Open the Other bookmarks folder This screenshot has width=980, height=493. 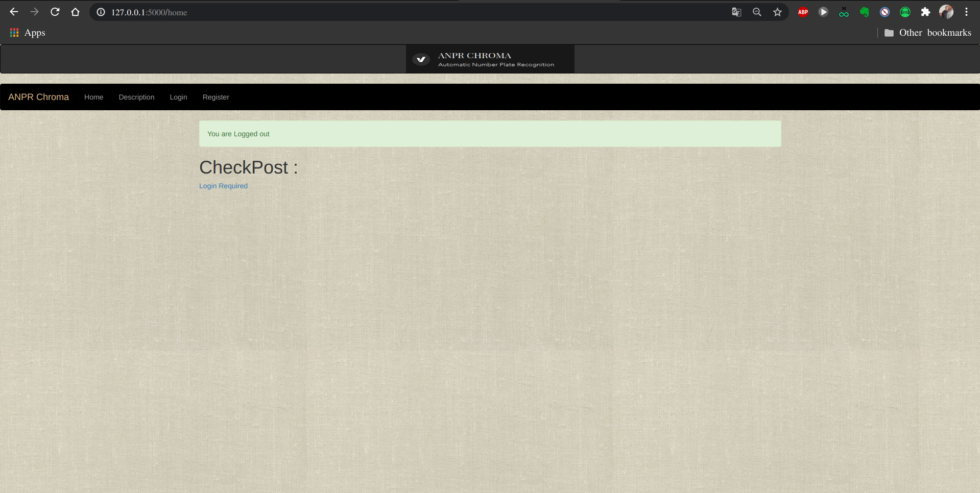click(927, 33)
